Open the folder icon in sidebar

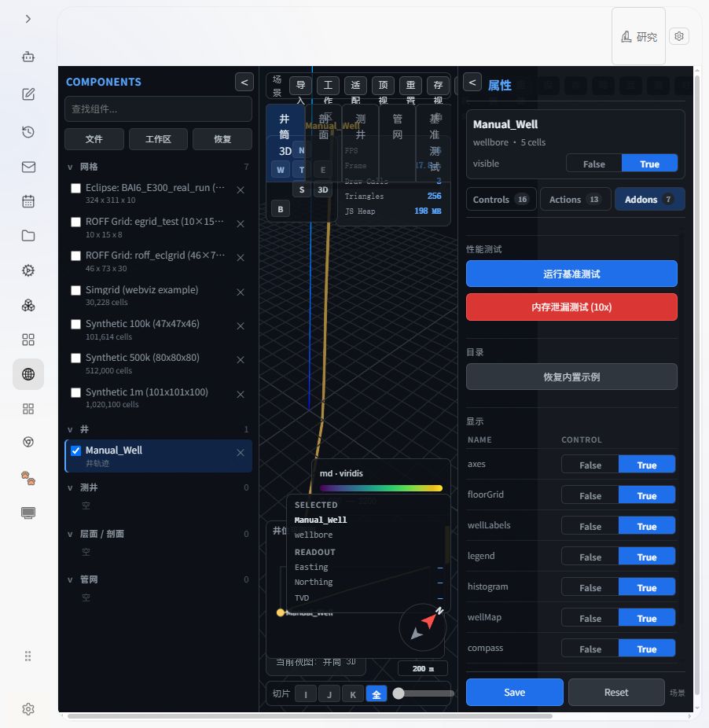28,236
